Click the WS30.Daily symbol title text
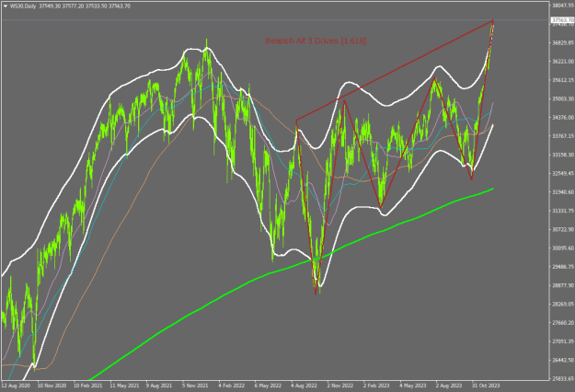This screenshot has width=575, height=392. coord(23,6)
